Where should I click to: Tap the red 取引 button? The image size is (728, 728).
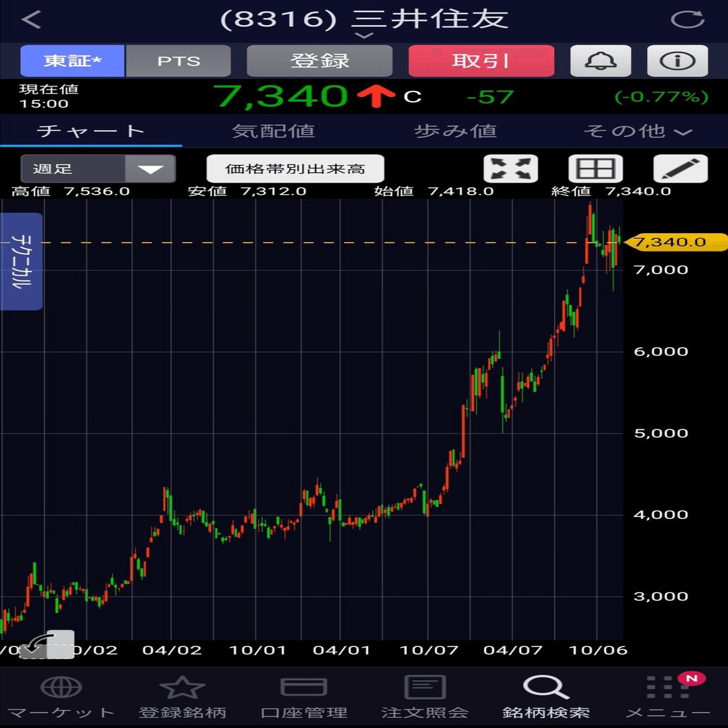(481, 61)
